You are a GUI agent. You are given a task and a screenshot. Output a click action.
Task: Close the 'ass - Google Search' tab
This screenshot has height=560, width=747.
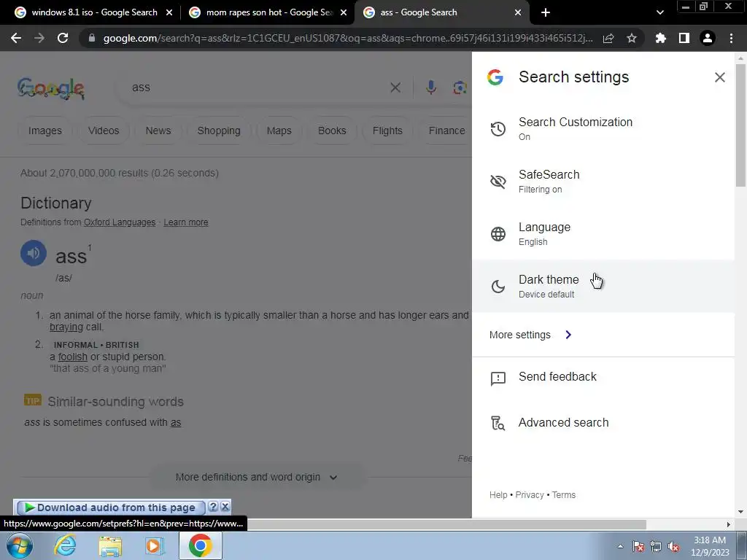[x=518, y=12]
